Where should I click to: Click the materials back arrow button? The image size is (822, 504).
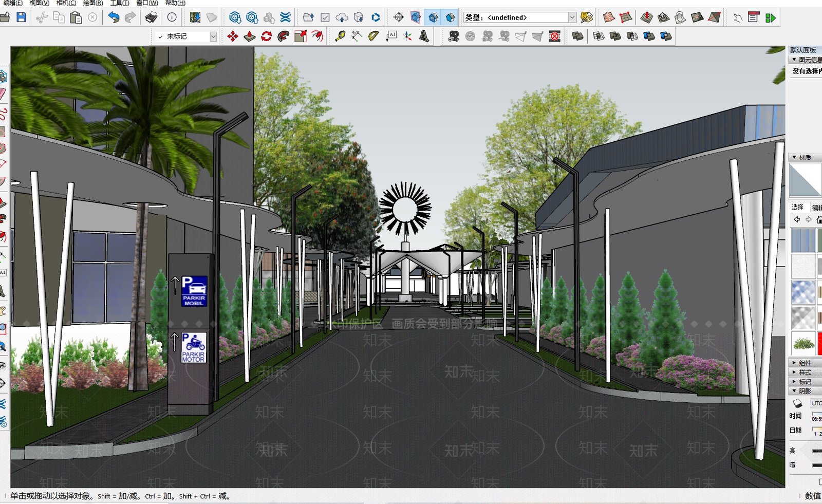click(x=797, y=219)
